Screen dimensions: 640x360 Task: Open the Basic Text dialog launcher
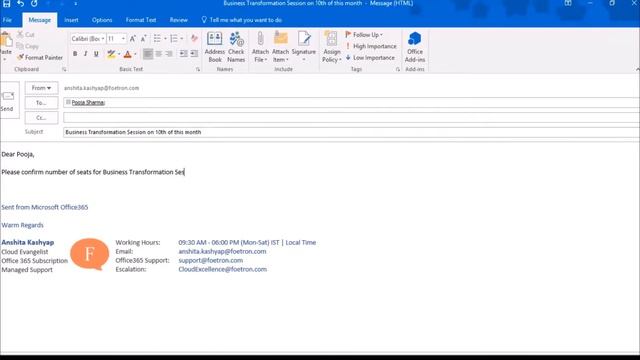tap(198, 70)
